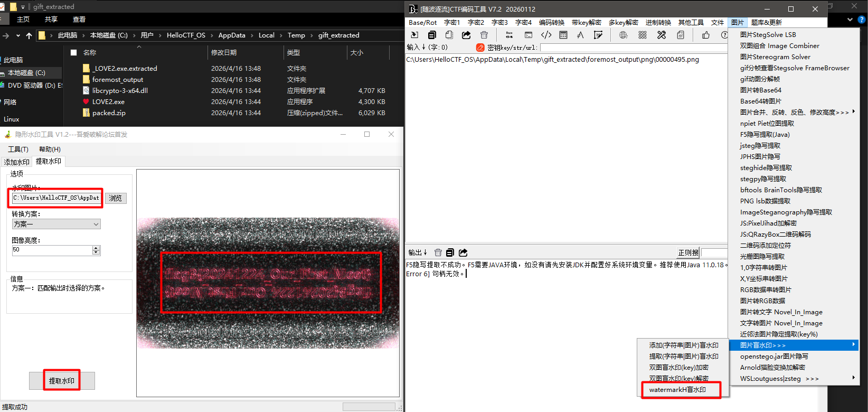Increase the 图像亮度 value with the spinner arrow
868x412 pixels.
coord(96,248)
